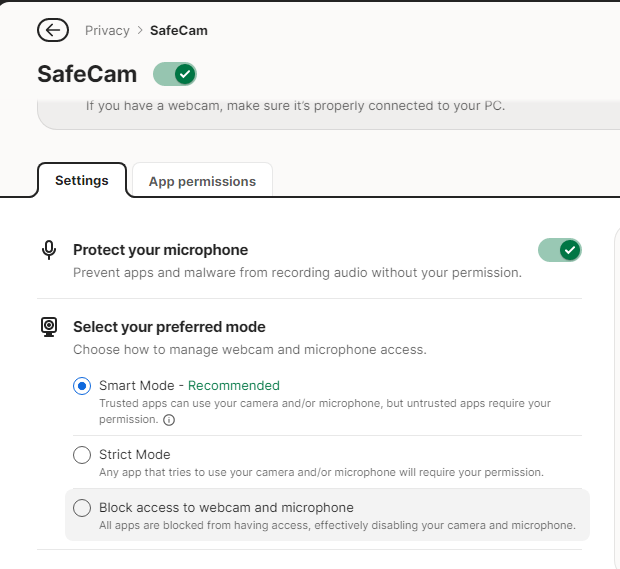Screen dimensions: 620x569
Task: Select the Smart Mode radio button
Action: click(82, 386)
